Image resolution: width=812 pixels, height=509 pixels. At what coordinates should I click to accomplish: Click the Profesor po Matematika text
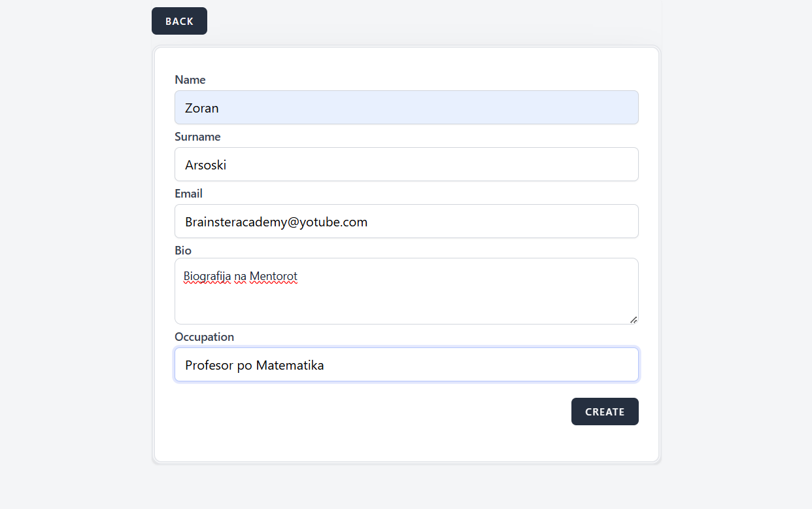(254, 365)
